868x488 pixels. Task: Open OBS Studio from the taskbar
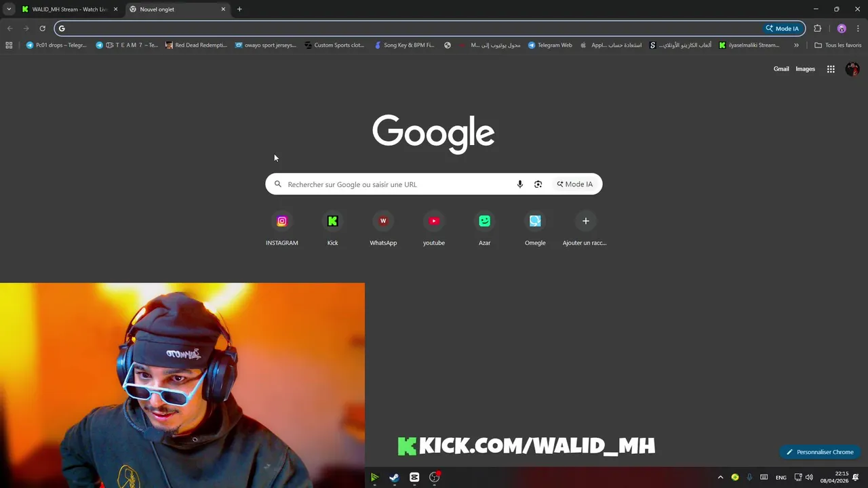(435, 477)
